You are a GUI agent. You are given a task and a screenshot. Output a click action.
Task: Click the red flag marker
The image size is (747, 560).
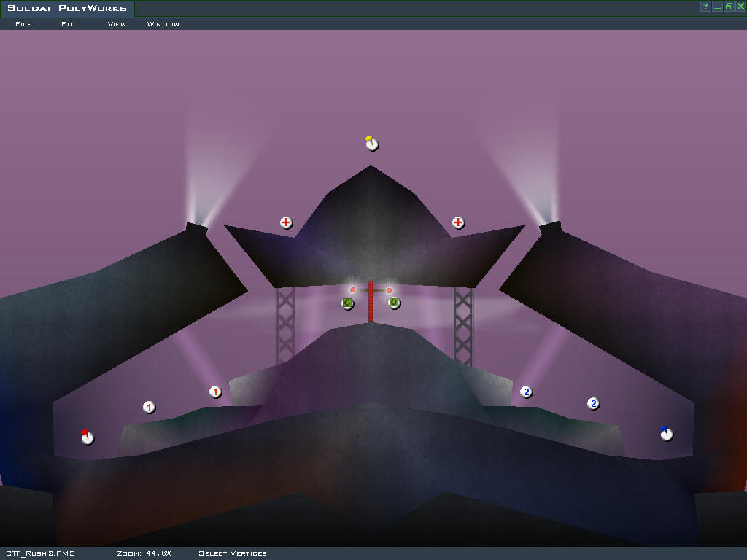(88, 437)
